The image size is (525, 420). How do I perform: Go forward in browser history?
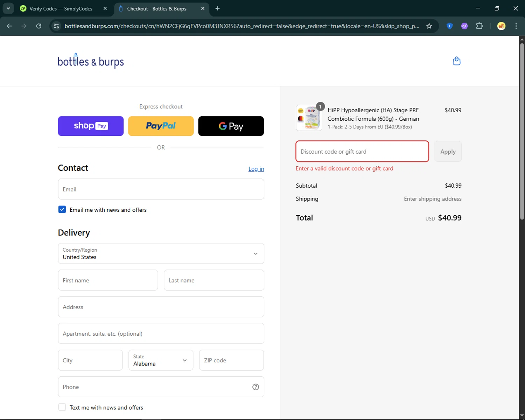click(24, 26)
